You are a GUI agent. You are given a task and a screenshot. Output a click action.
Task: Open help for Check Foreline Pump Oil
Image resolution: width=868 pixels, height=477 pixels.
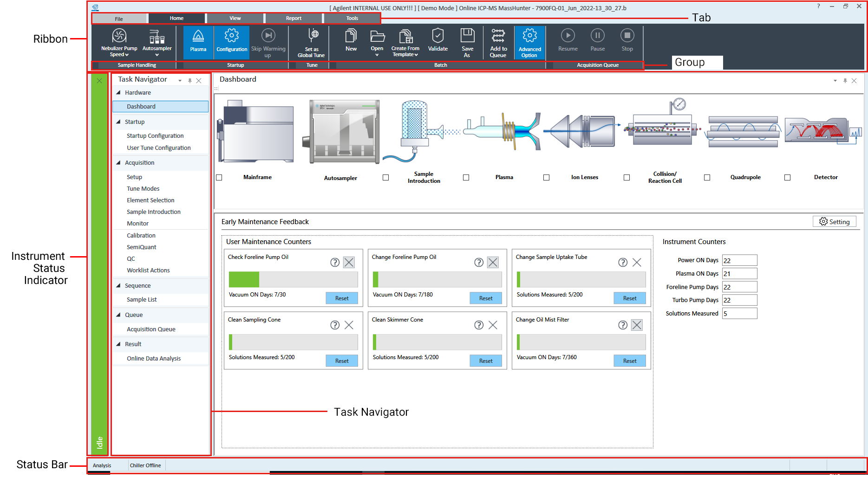point(335,263)
